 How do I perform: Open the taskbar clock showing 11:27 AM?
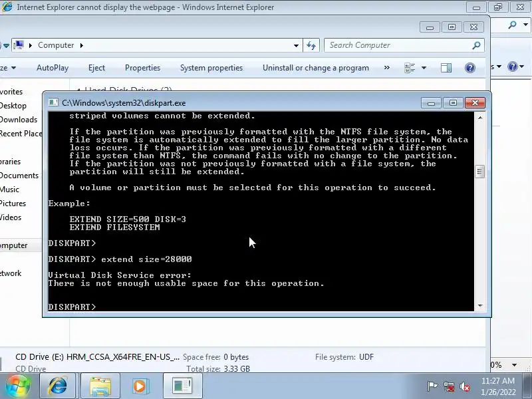coord(498,386)
